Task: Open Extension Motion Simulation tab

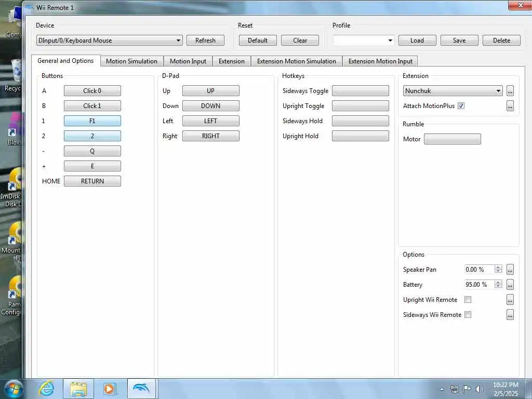Action: tap(297, 61)
